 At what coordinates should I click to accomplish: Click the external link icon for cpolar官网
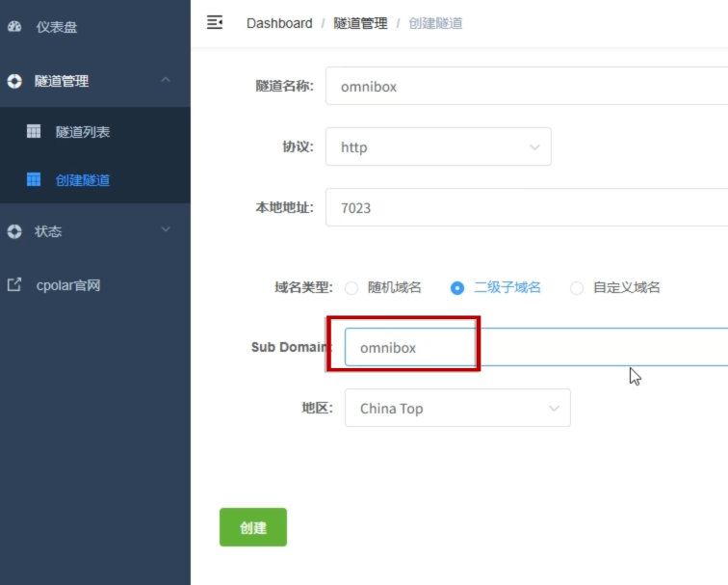click(14, 285)
